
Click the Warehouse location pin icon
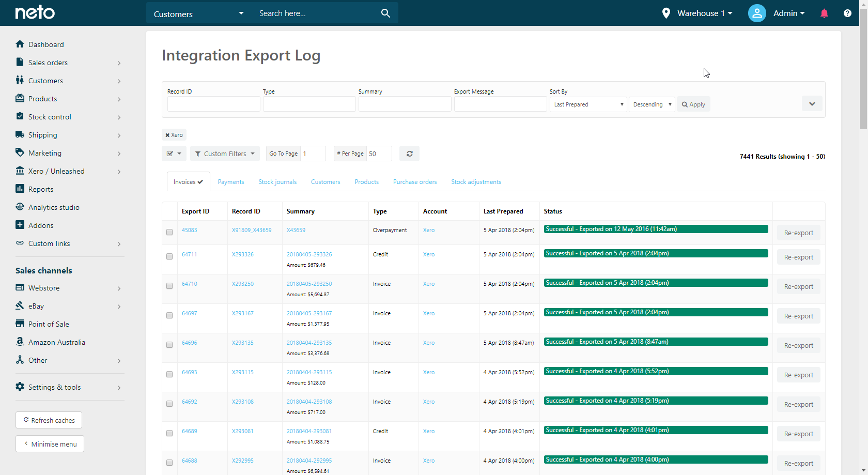pos(666,13)
